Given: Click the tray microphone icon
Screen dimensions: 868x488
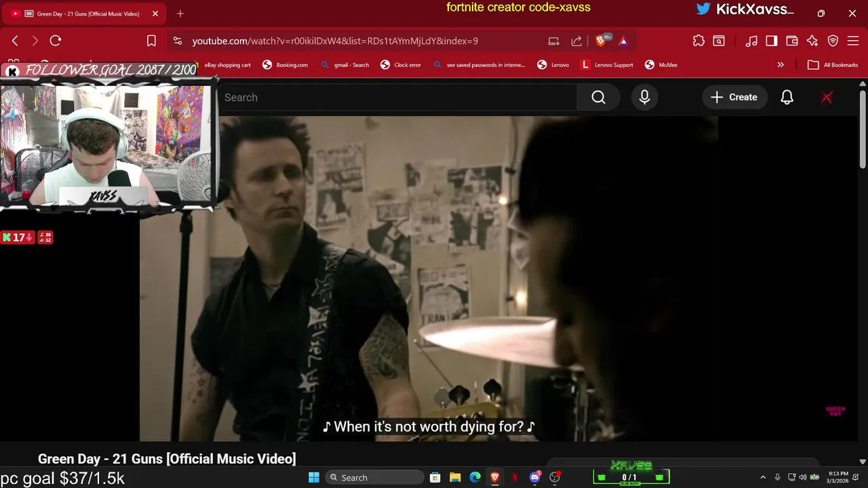Looking at the screenshot, I should (778, 478).
